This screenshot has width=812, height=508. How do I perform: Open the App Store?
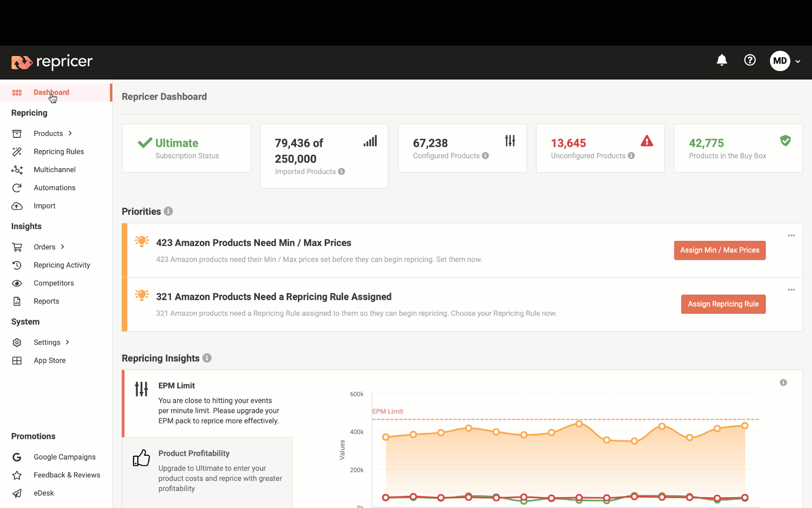point(50,361)
